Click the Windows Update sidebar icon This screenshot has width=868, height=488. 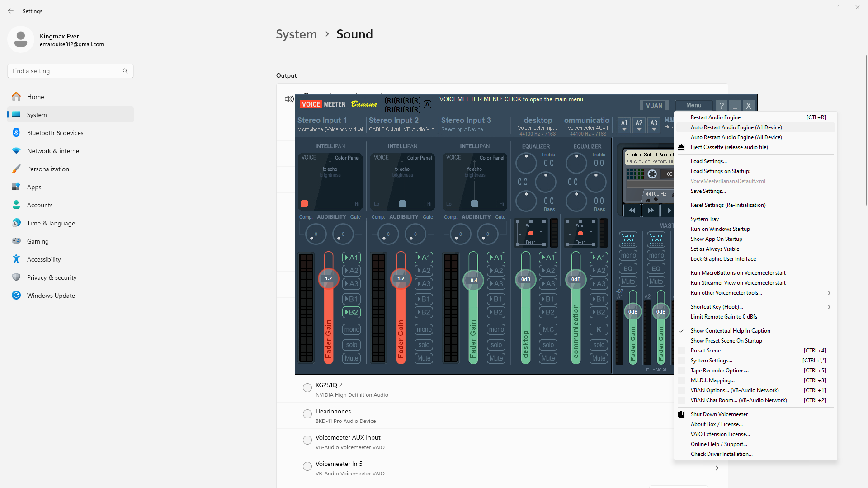tap(16, 296)
